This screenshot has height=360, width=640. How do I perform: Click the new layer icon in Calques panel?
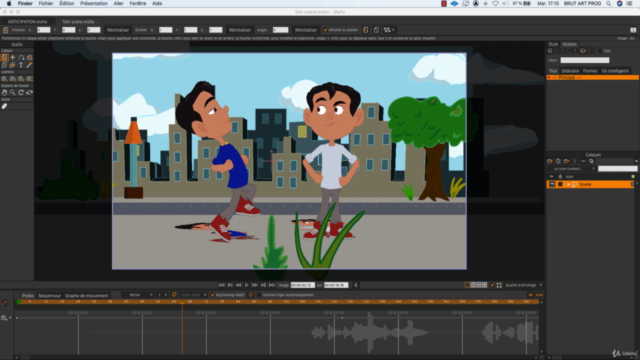point(550,161)
